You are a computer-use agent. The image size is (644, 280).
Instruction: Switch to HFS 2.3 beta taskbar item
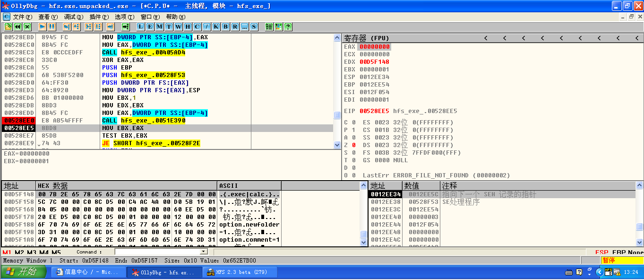(240, 272)
